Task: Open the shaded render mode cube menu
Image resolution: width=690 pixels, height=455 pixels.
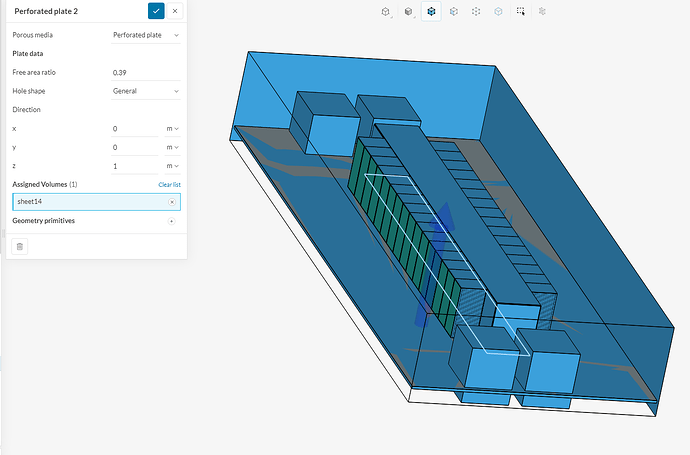Action: tap(409, 12)
